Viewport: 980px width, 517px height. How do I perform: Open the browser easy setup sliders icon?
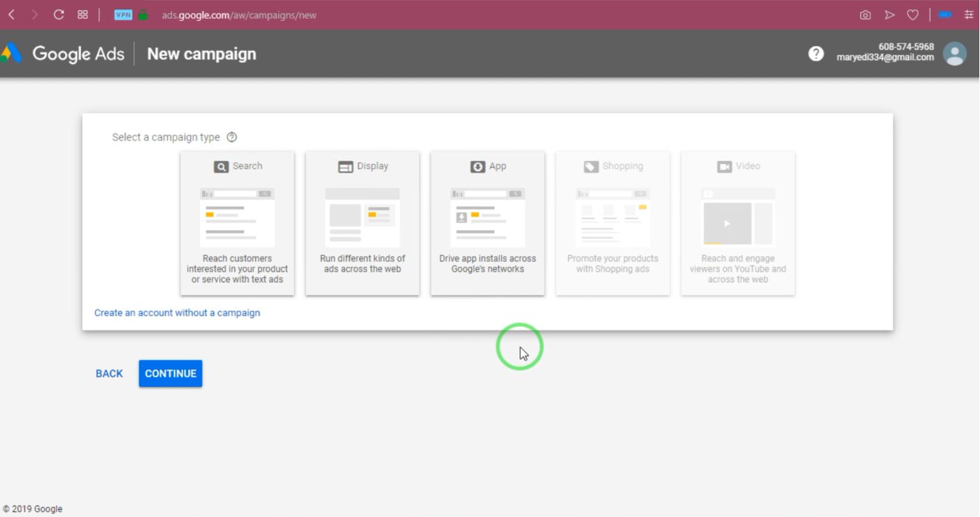pos(969,15)
